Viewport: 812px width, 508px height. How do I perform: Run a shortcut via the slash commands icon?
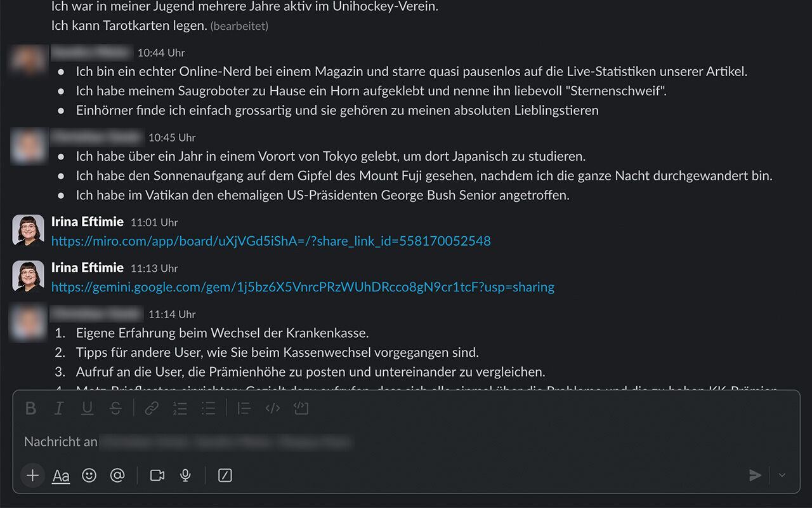pos(225,475)
